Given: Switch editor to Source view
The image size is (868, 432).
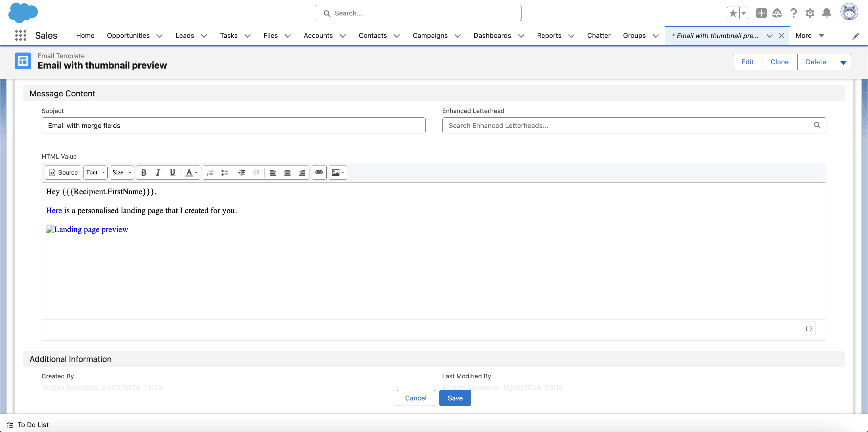Looking at the screenshot, I should click(63, 172).
